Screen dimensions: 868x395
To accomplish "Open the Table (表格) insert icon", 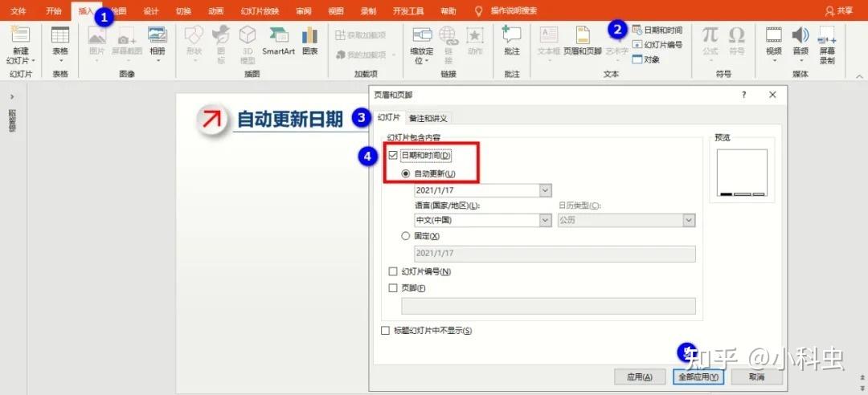I will point(60,35).
